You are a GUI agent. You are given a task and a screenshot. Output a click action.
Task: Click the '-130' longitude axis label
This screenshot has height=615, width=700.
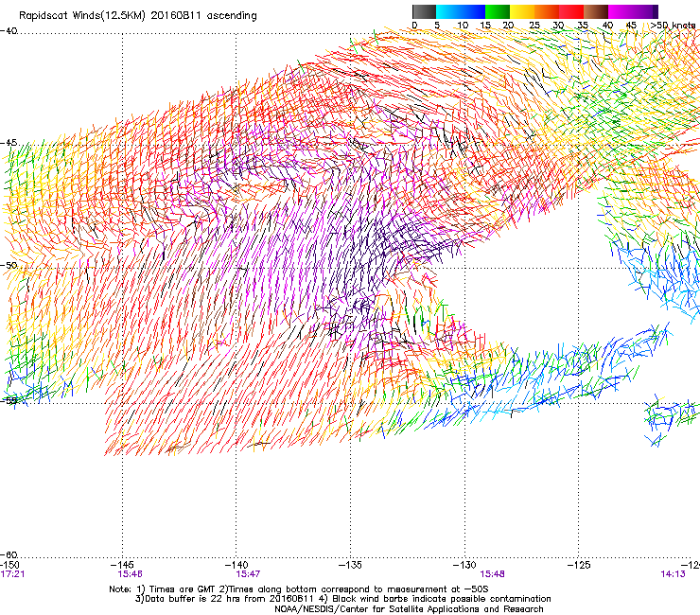pyautogui.click(x=464, y=565)
